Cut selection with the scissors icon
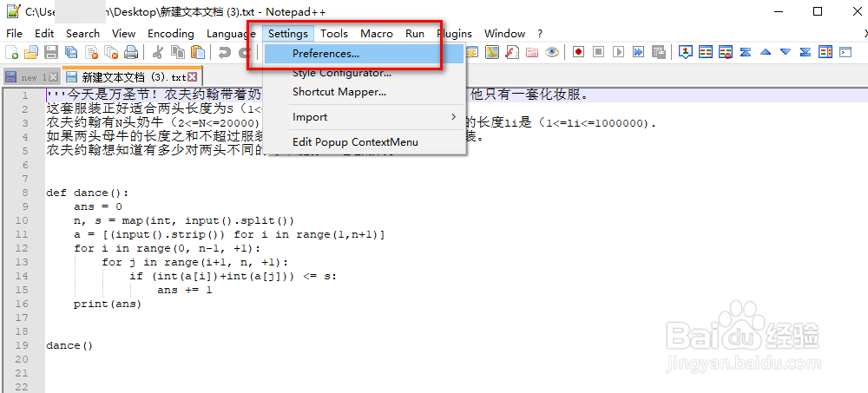 [x=158, y=53]
